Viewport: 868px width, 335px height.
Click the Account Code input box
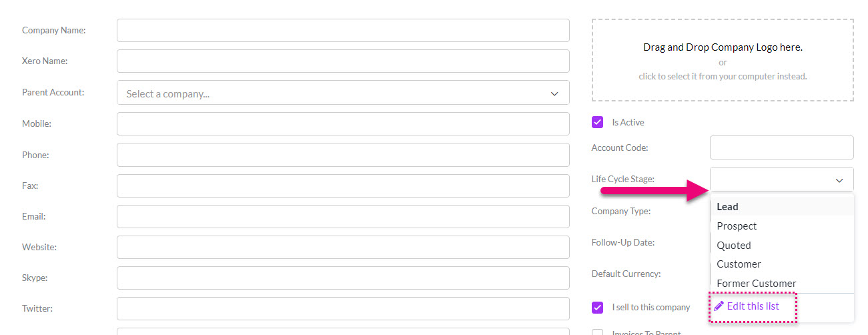(x=782, y=147)
